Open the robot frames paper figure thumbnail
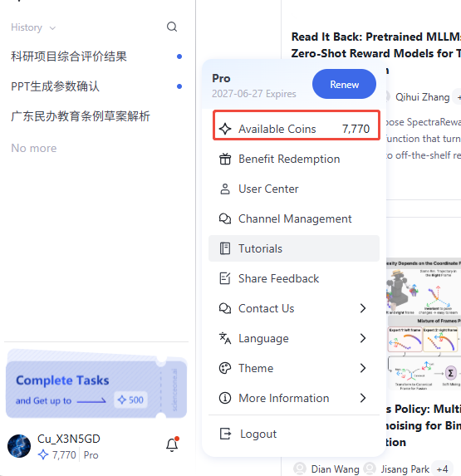This screenshot has height=476, width=461. point(424,325)
